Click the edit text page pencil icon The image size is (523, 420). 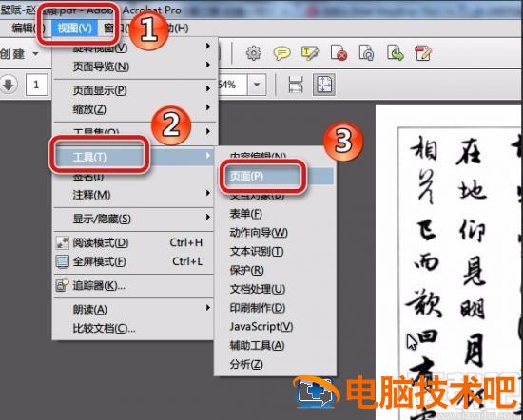click(x=423, y=53)
